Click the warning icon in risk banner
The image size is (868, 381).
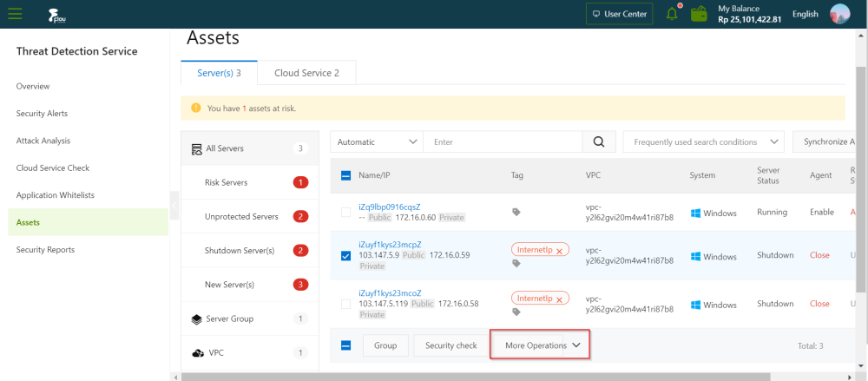(x=196, y=108)
